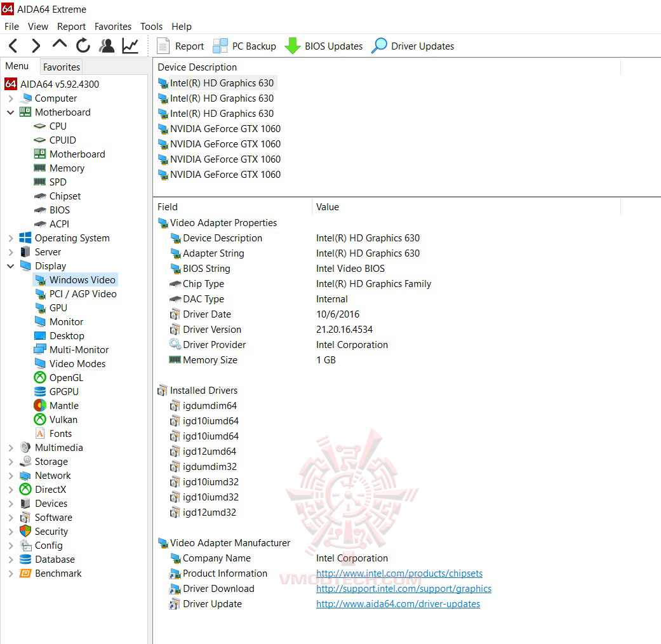Viewport: 661px width, 644px height.
Task: Click the Back navigation arrow
Action: [x=13, y=46]
